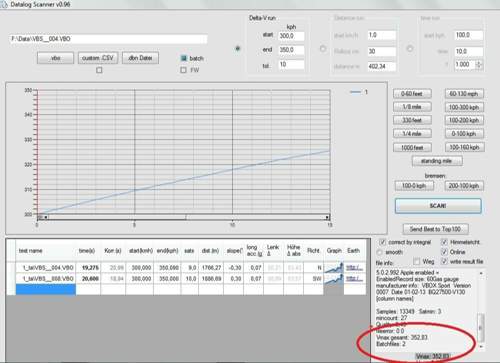
Task: Select the 1_tatVBS__004.VBO row name
Action: point(47,268)
